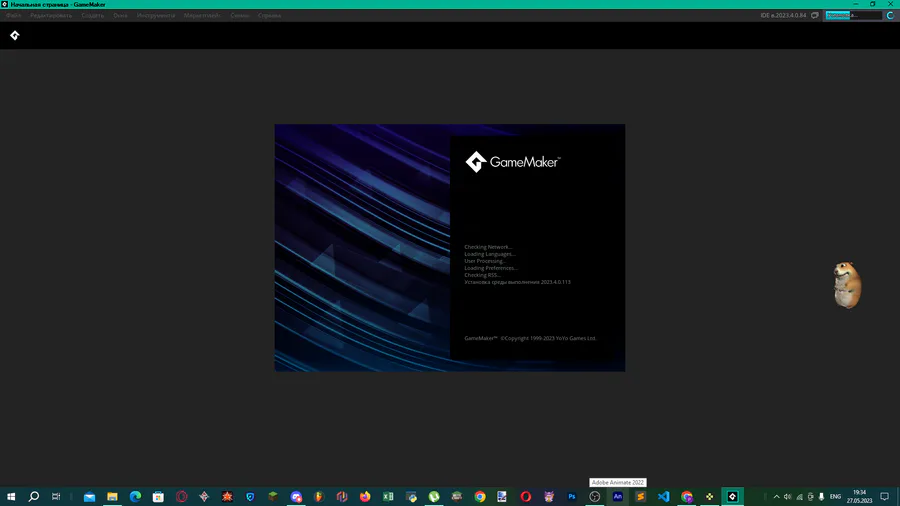Open Sublime Text from the taskbar
The image size is (900, 506).
point(641,496)
